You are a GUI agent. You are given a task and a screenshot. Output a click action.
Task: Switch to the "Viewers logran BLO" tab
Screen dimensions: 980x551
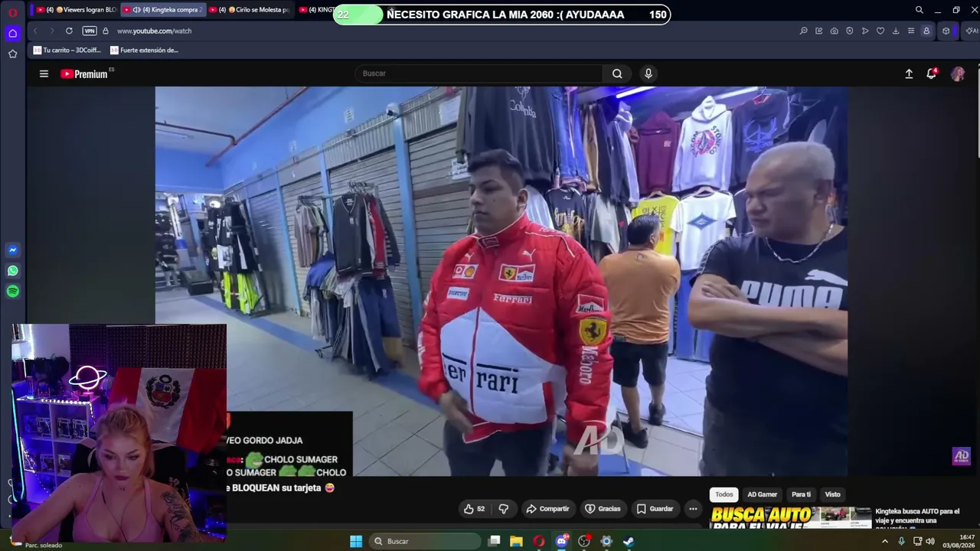(78, 10)
